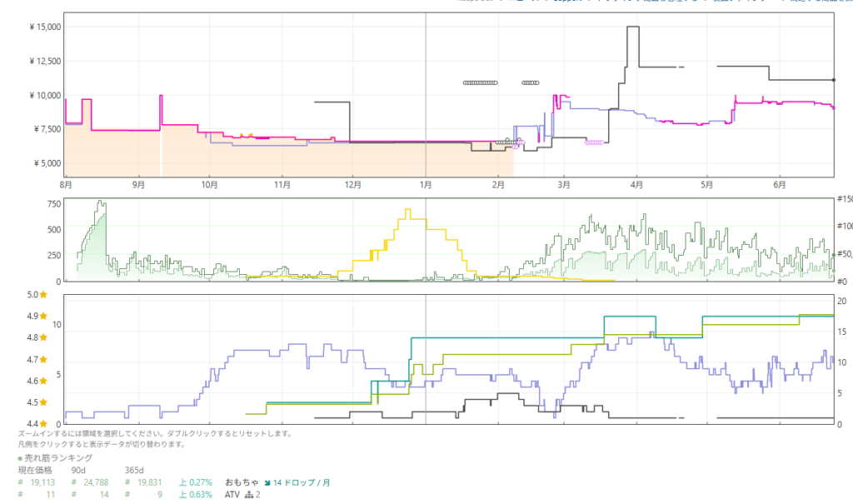Click the ¥ 10,000 price axis label
853x504 pixels.
pos(45,95)
